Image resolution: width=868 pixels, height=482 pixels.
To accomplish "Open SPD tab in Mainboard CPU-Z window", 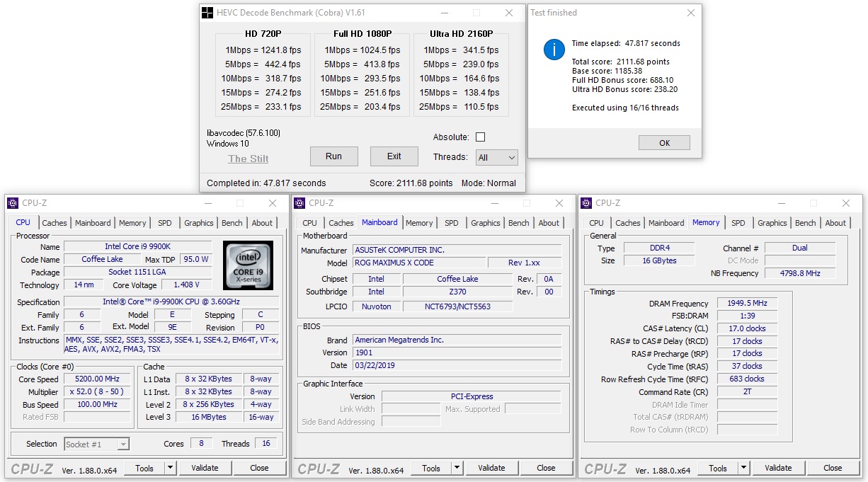I will pos(452,223).
